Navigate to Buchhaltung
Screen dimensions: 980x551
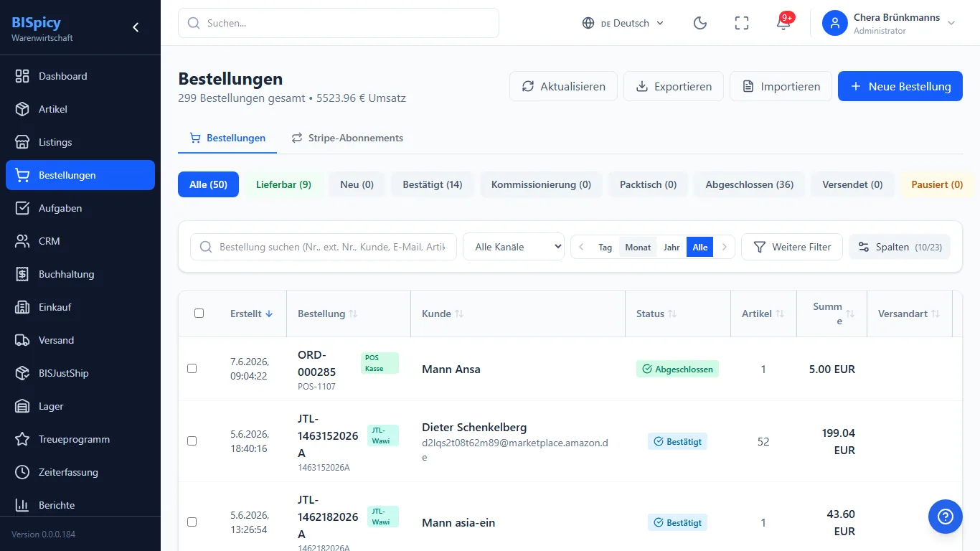tap(80, 274)
